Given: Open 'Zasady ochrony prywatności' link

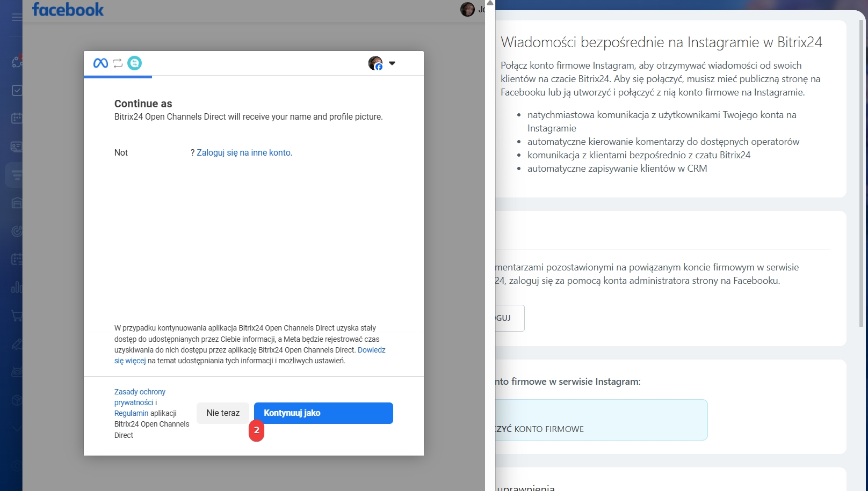Looking at the screenshot, I should coord(140,397).
